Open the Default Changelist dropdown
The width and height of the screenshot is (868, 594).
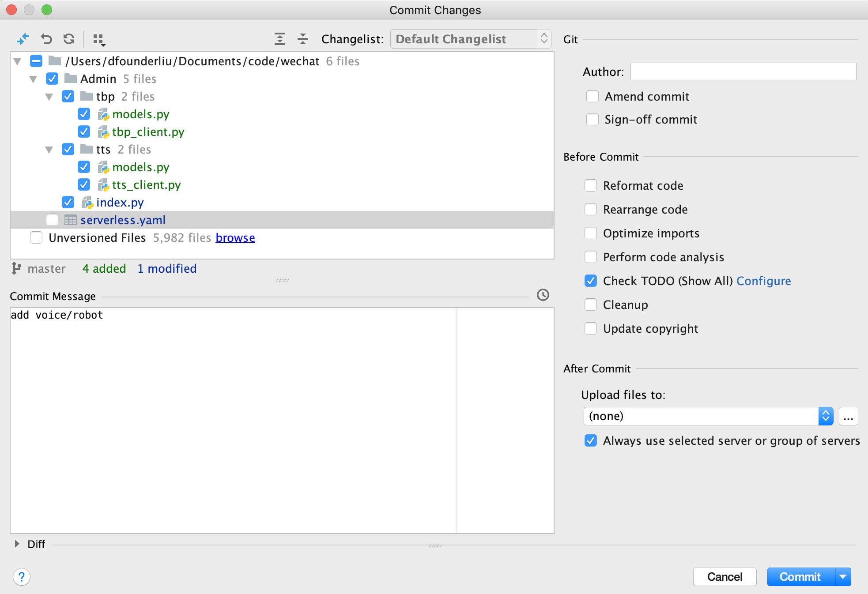tap(471, 39)
